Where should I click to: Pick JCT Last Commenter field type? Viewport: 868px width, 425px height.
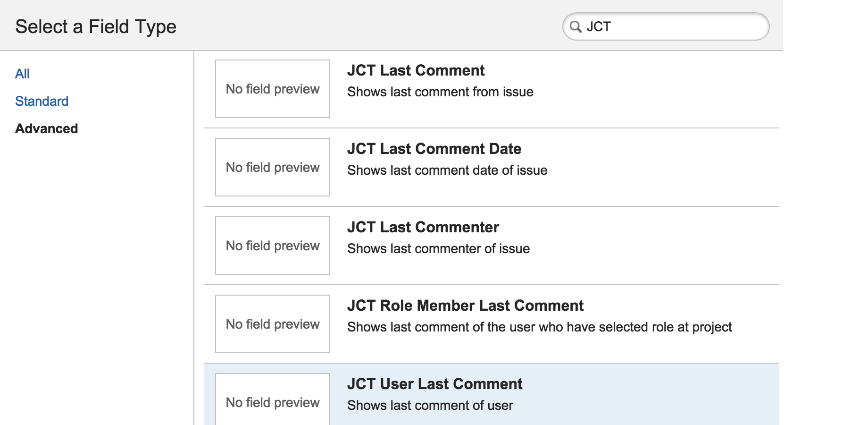423,227
